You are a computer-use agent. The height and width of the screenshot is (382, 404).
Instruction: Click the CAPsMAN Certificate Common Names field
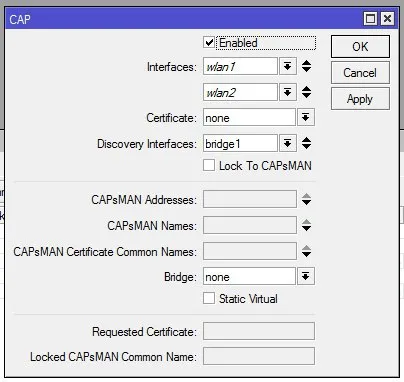click(x=250, y=251)
